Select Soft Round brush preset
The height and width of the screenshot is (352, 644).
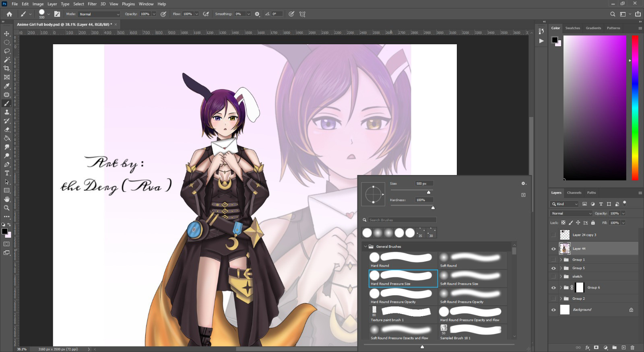tap(473, 260)
